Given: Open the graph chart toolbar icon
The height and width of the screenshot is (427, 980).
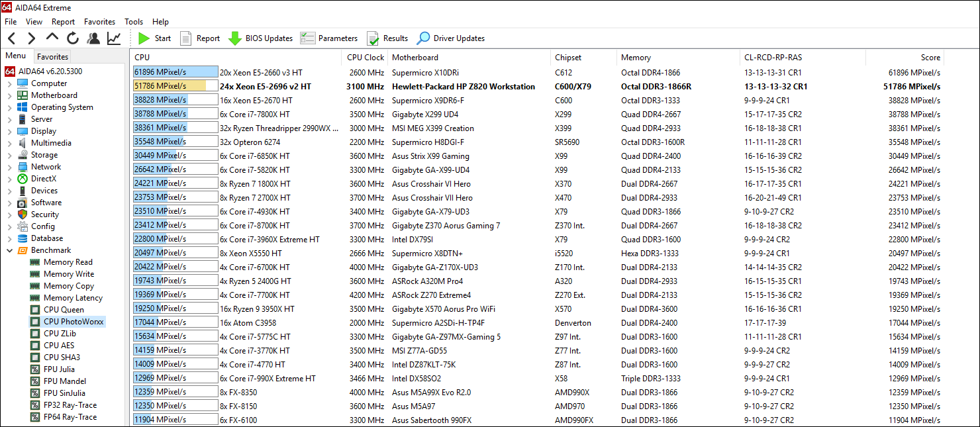Looking at the screenshot, I should coord(114,38).
